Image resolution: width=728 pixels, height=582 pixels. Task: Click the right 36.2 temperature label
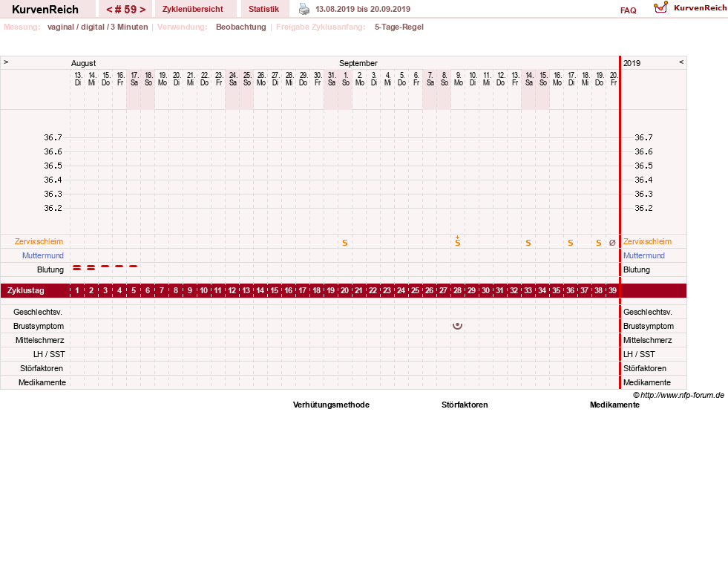tap(643, 208)
